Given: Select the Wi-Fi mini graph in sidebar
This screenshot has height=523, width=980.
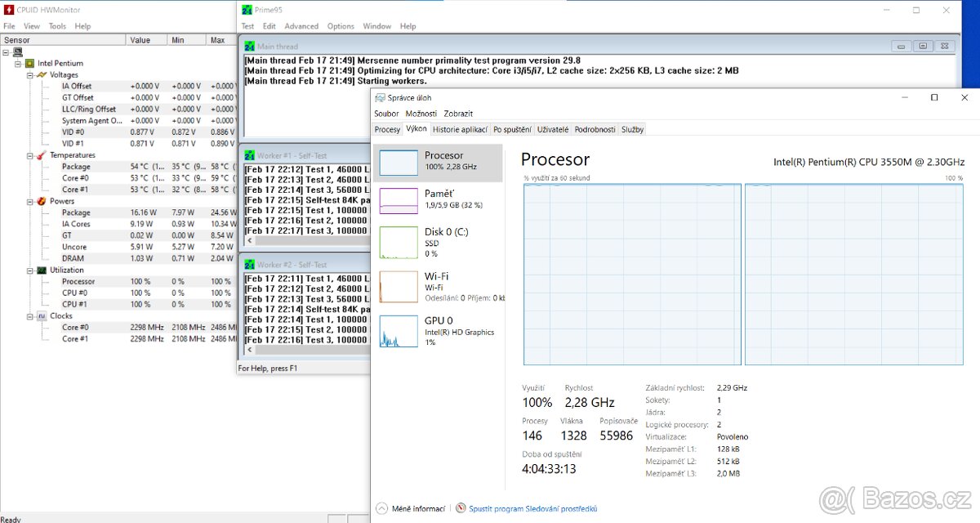Looking at the screenshot, I should tap(399, 287).
